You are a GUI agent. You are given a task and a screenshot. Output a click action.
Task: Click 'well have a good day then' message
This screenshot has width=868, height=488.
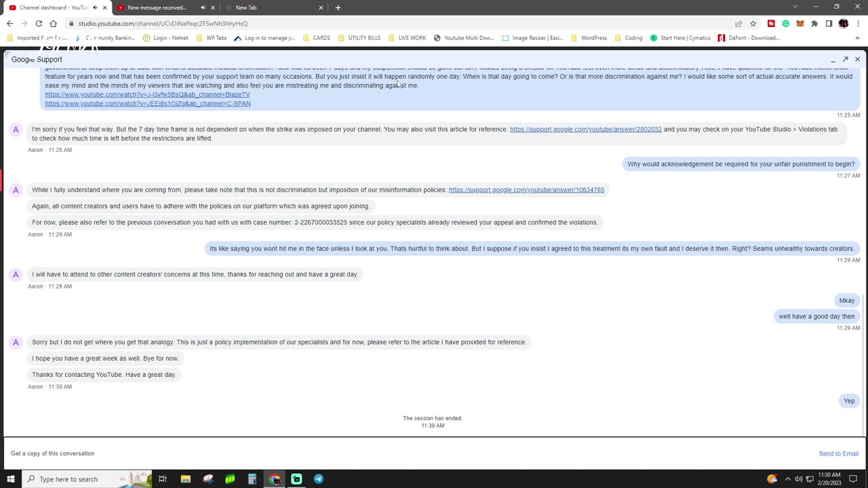click(816, 317)
